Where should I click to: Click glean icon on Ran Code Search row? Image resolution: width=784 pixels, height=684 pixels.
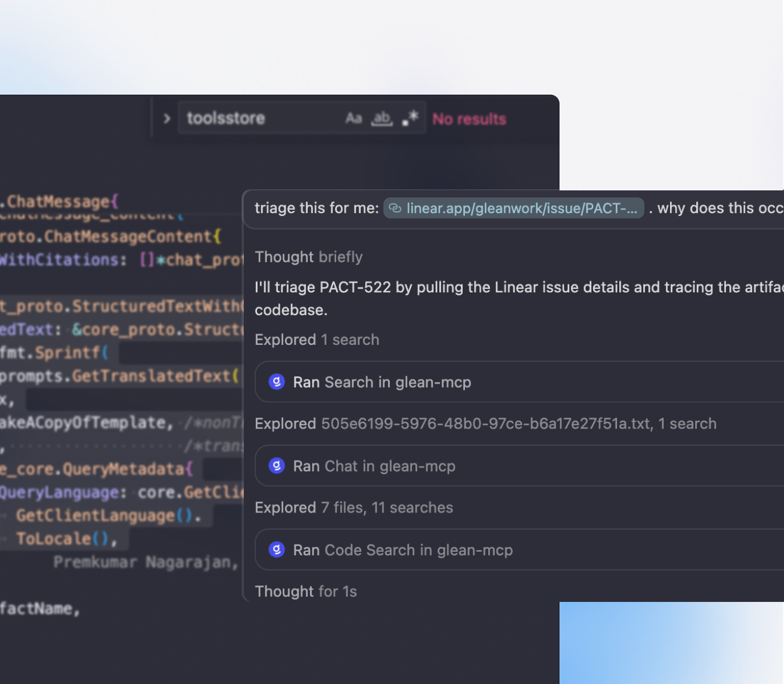[x=276, y=549]
